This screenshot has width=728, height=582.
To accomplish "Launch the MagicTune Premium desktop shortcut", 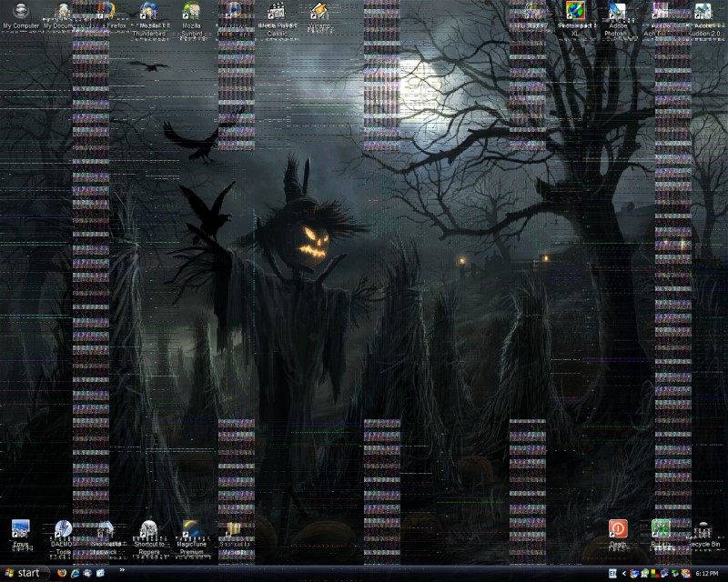I will 191,537.
